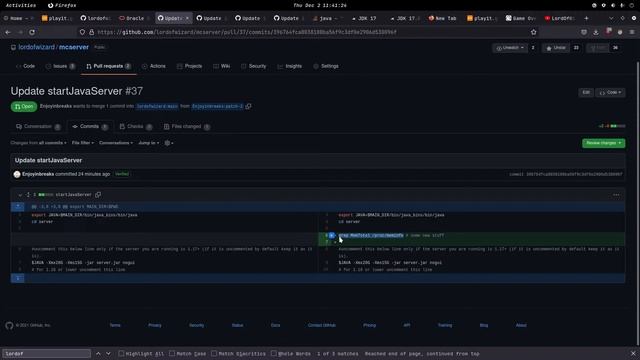
Task: Click the shield tracking protection icon
Action: click(x=82, y=32)
